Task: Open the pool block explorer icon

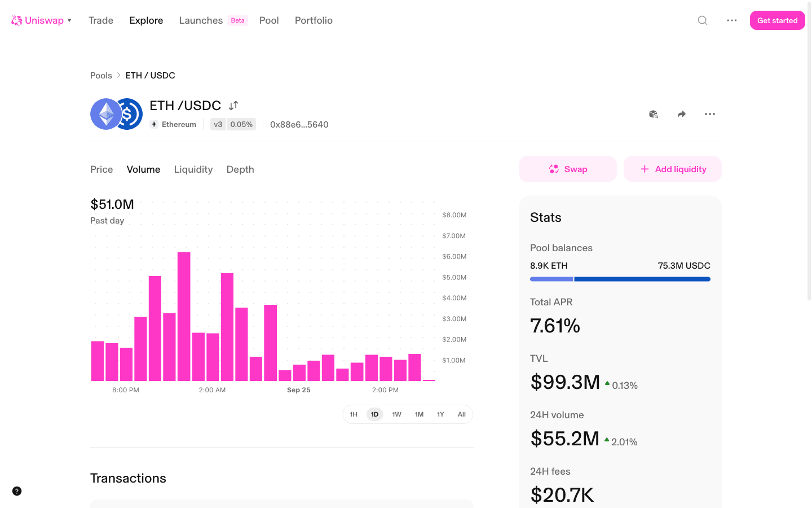Action: (x=654, y=114)
